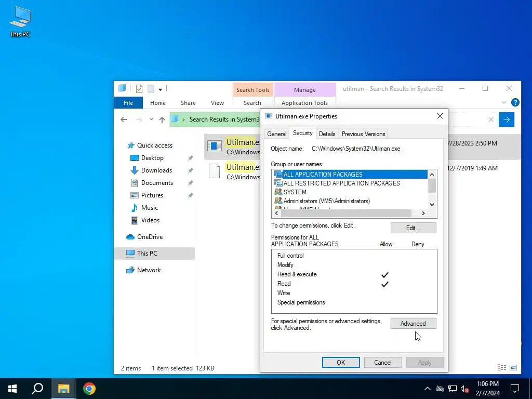The image size is (532, 399).
Task: Click the blue search go arrow
Action: click(x=506, y=119)
